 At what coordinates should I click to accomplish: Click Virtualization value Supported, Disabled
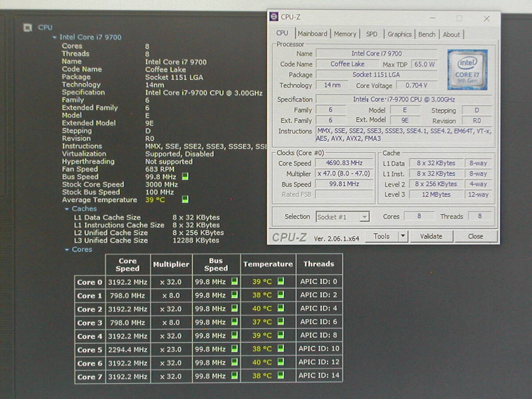pos(180,154)
